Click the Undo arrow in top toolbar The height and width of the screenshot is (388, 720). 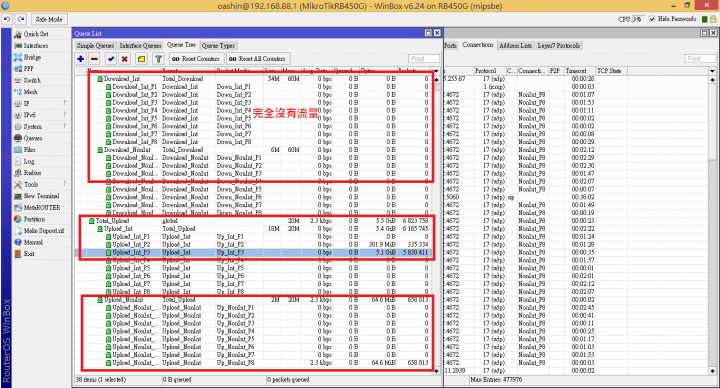pos(7,19)
